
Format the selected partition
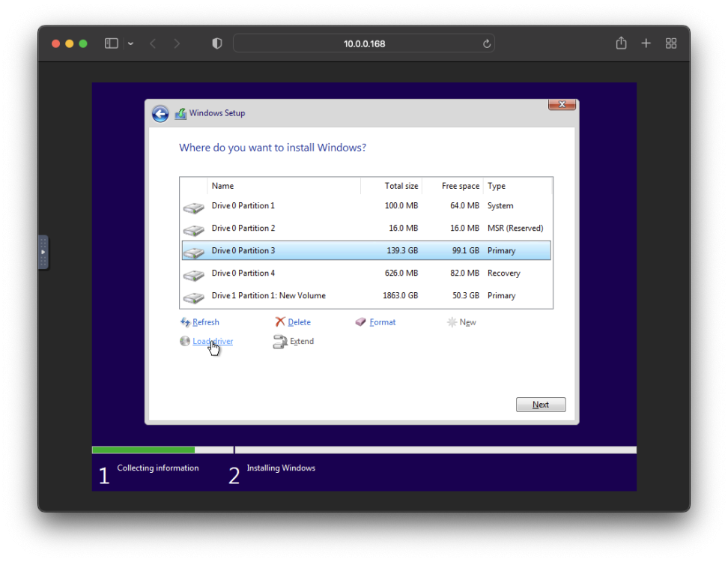click(x=383, y=322)
